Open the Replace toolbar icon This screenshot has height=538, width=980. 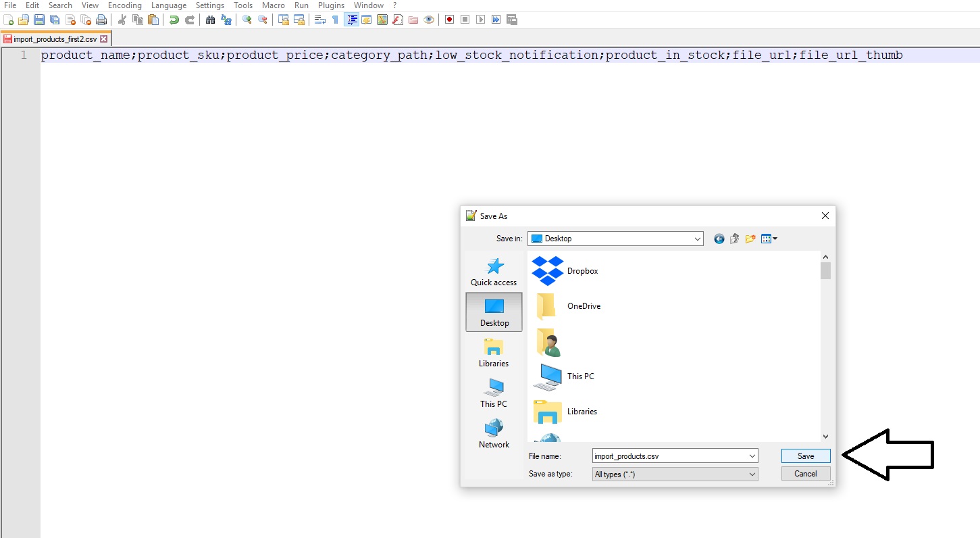[x=226, y=20]
